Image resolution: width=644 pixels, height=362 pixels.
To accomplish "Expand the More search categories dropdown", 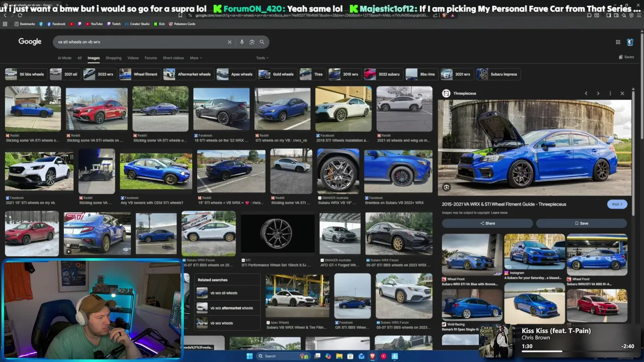I will pos(196,58).
